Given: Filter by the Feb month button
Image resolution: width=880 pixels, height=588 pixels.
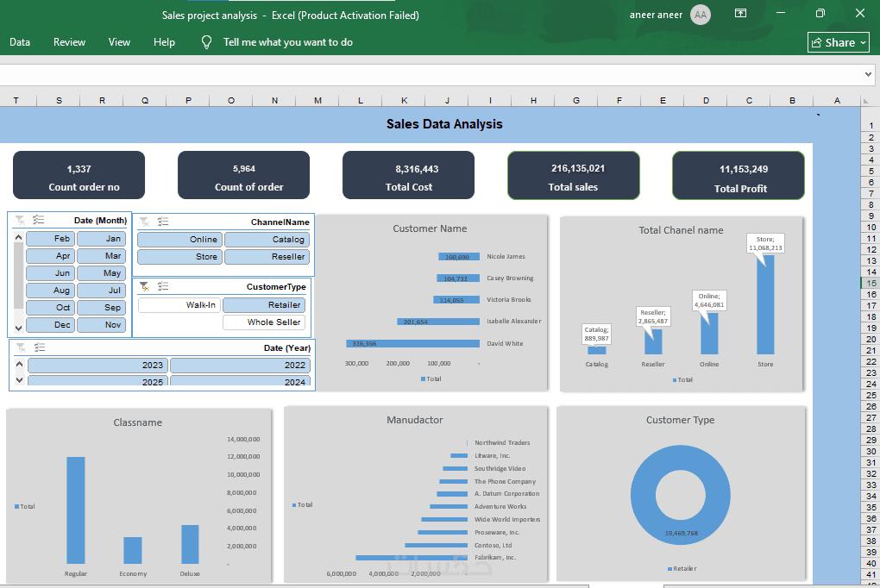Looking at the screenshot, I should (x=51, y=239).
